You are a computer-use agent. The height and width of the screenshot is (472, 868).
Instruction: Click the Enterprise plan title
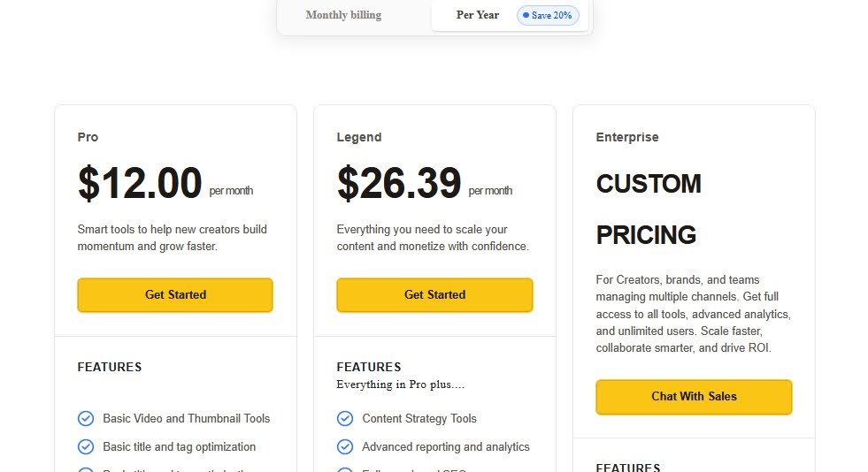(x=627, y=137)
